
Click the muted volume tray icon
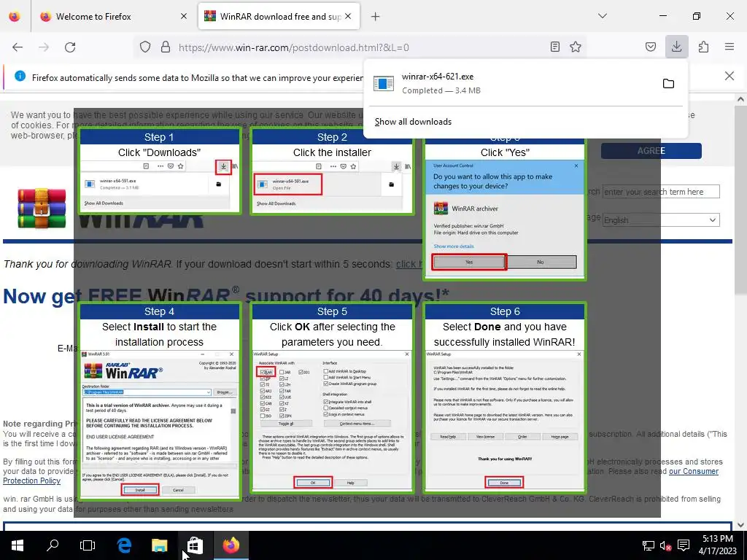pyautogui.click(x=665, y=545)
